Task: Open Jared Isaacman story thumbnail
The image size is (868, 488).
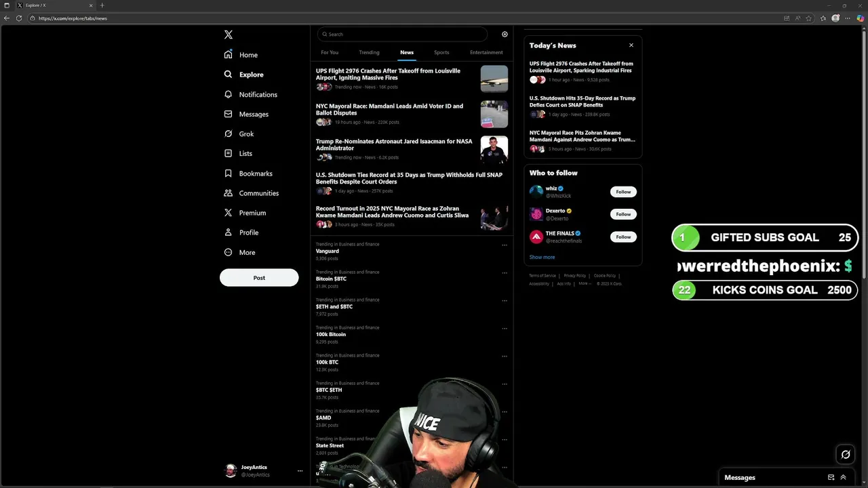Action: 494,149
